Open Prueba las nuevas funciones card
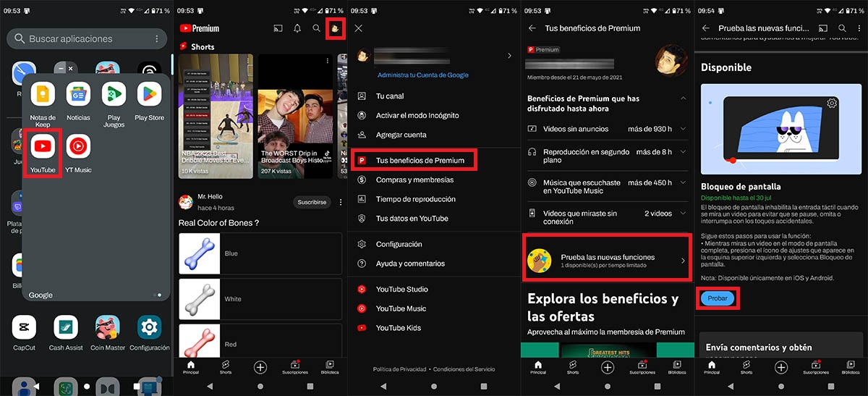The width and height of the screenshot is (868, 396). pyautogui.click(x=607, y=259)
